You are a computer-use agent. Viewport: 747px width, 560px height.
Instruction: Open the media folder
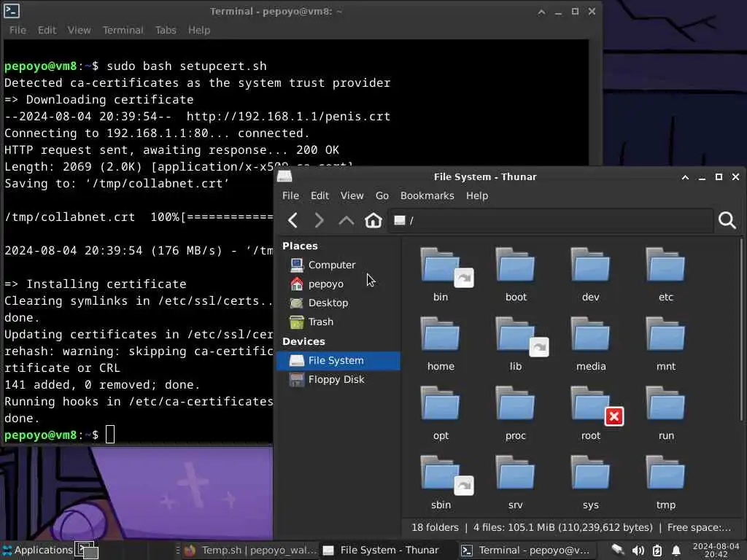tap(590, 343)
